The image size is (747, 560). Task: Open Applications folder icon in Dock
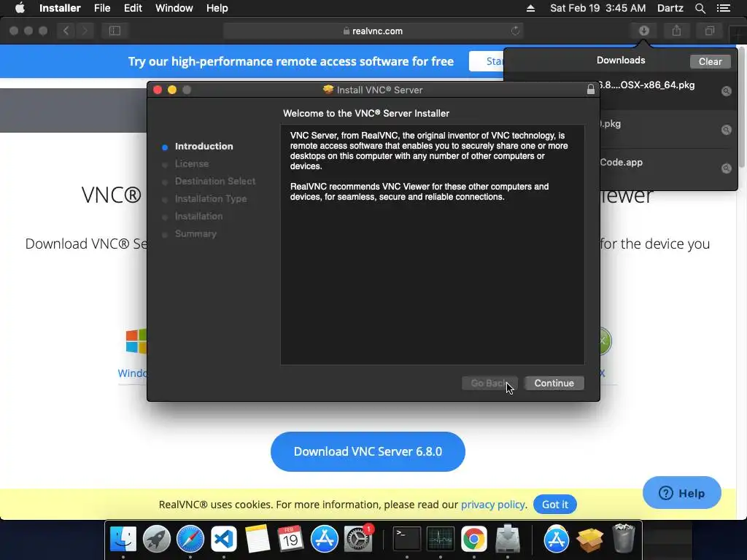pyautogui.click(x=556, y=539)
